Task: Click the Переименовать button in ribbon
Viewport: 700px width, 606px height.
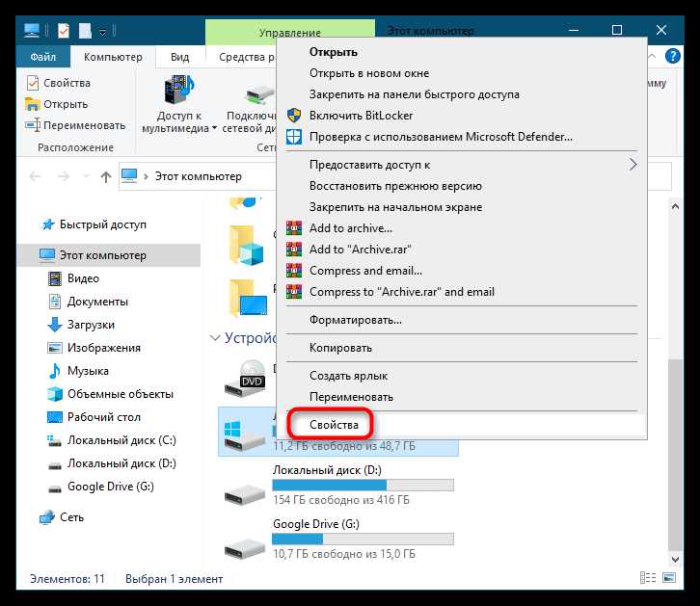Action: pyautogui.click(x=75, y=125)
